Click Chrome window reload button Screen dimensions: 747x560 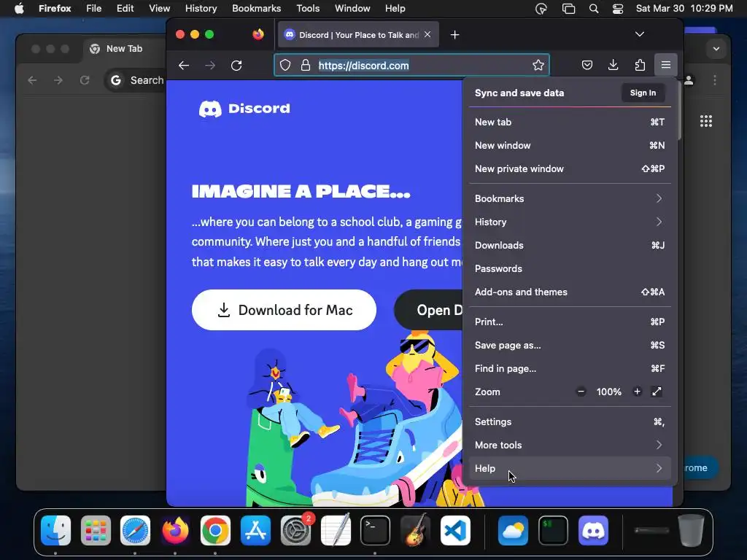tap(85, 80)
